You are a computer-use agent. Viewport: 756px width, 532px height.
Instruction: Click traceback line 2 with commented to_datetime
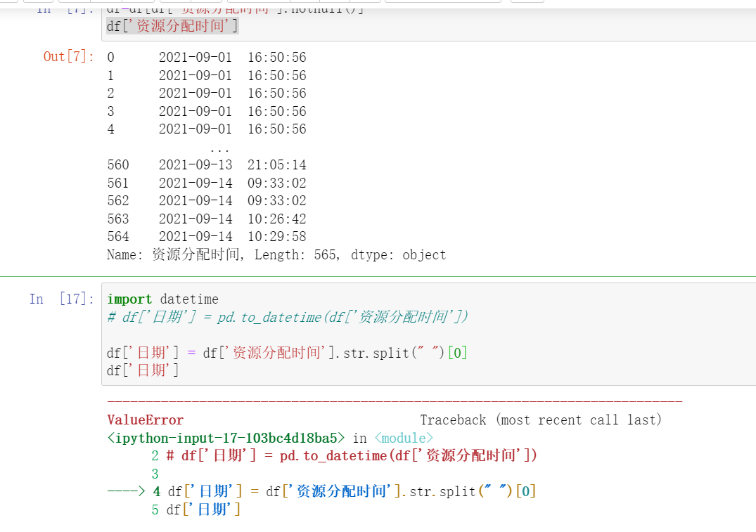[x=345, y=455]
